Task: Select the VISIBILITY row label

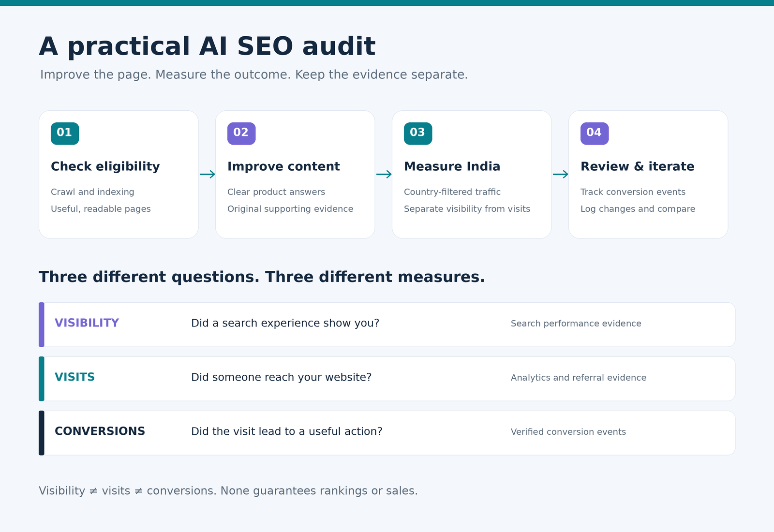Action: [x=87, y=323]
